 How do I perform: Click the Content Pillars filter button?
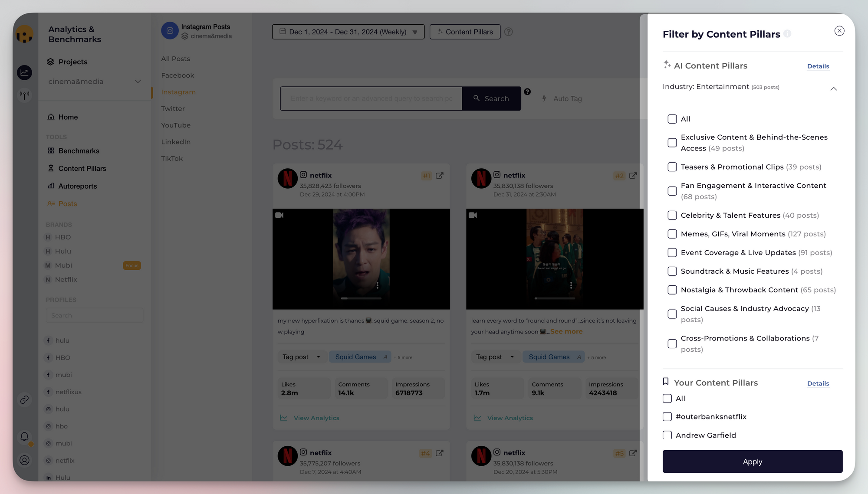click(x=465, y=32)
